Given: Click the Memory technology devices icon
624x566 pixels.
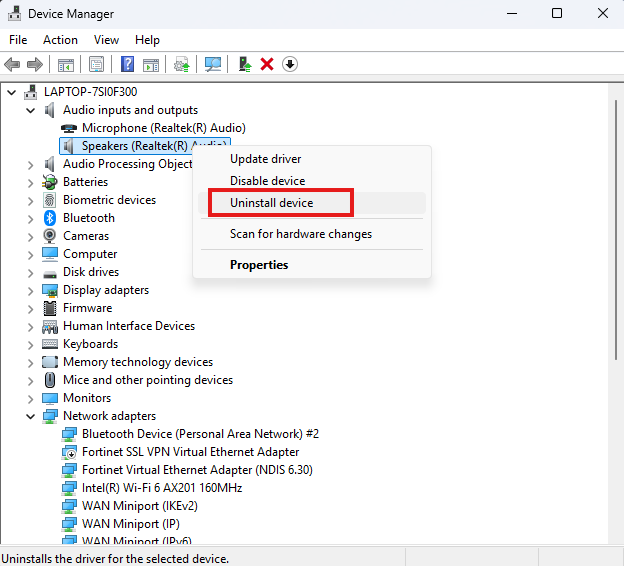Looking at the screenshot, I should tap(50, 362).
